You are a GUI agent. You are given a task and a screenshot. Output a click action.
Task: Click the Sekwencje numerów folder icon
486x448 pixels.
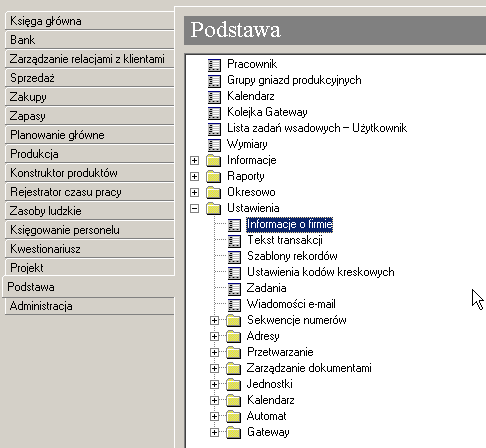233,320
